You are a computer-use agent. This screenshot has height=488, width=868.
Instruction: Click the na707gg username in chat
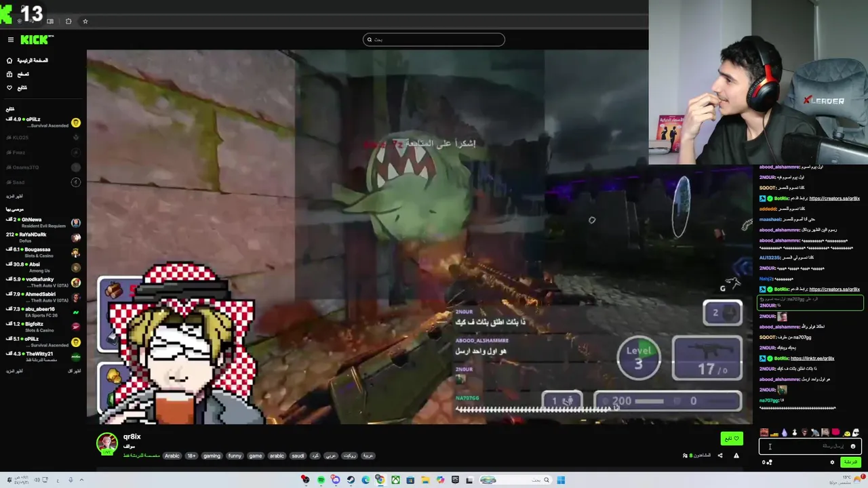[x=769, y=401]
